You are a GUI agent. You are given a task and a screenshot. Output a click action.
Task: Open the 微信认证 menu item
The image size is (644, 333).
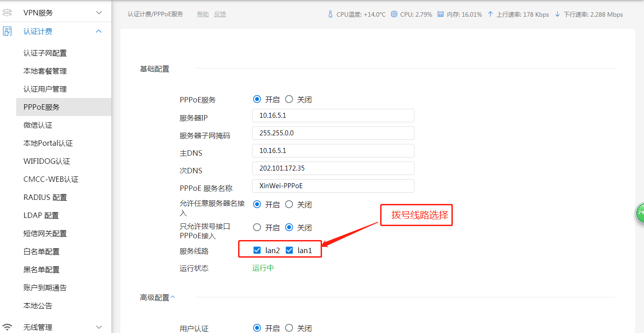tap(38, 125)
